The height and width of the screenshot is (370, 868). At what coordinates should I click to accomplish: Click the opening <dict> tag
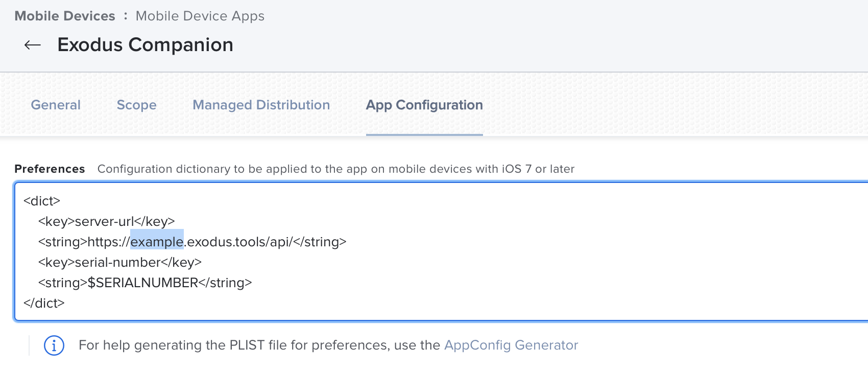point(42,201)
